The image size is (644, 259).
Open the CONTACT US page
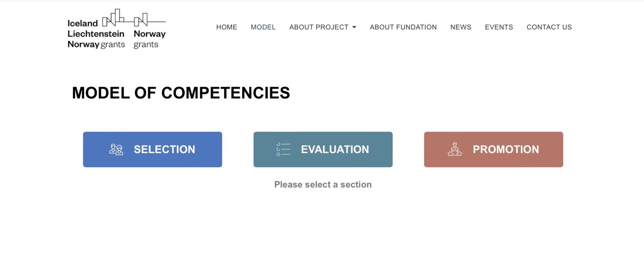click(549, 27)
